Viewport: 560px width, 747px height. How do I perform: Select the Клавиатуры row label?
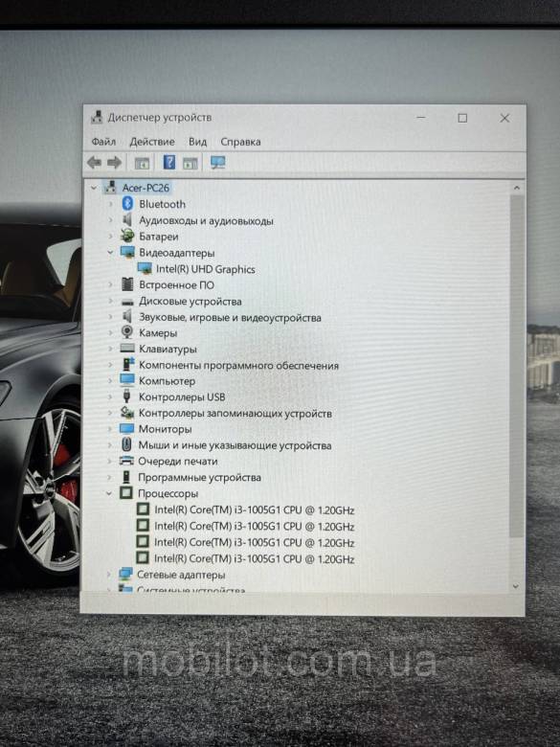click(168, 350)
